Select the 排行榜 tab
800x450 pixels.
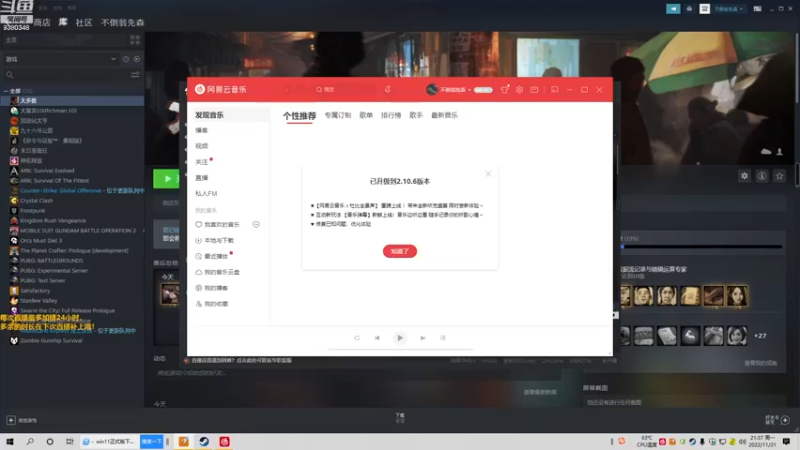(391, 115)
